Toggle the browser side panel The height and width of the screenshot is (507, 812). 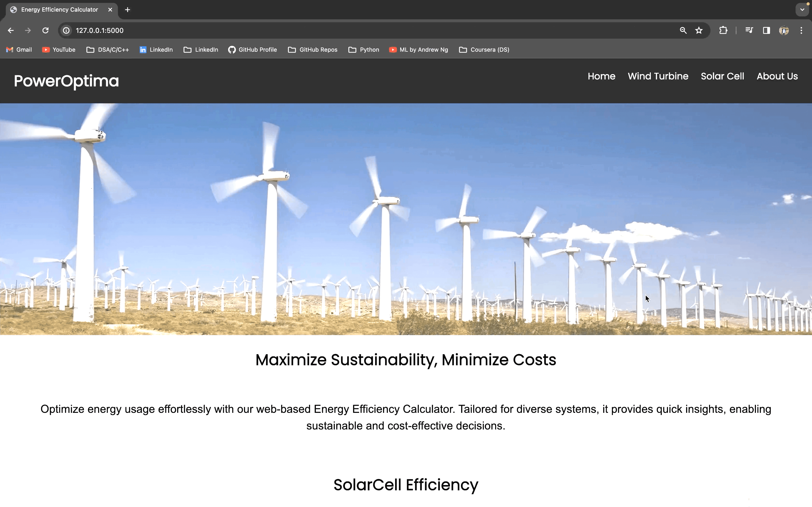766,30
